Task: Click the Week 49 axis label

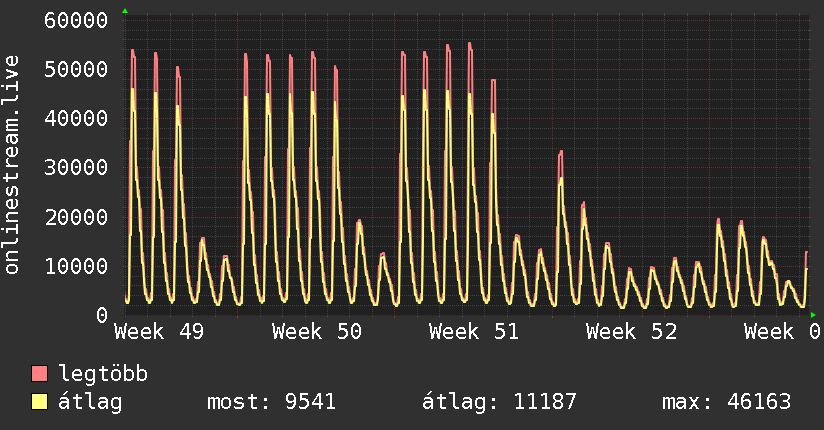Action: pyautogui.click(x=159, y=332)
